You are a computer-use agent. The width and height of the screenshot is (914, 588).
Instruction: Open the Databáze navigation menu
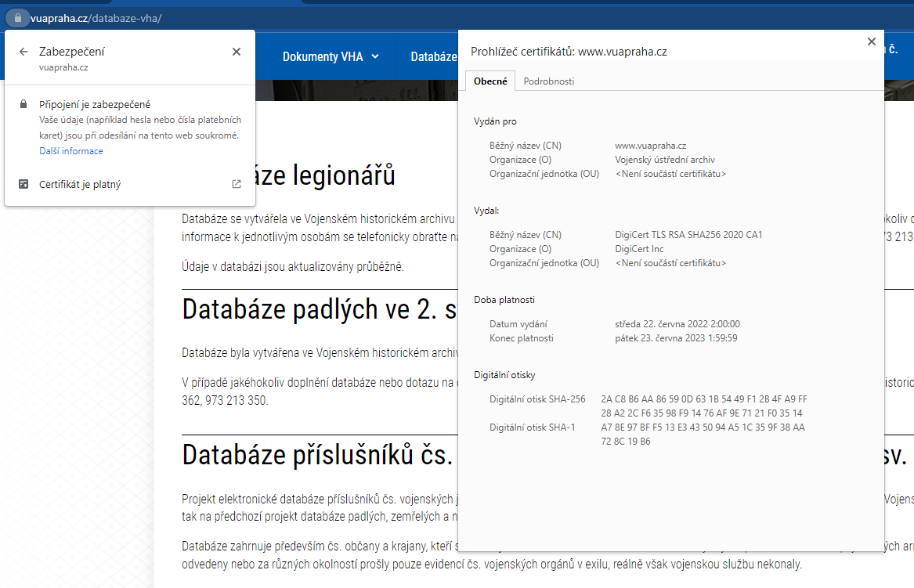(x=433, y=56)
